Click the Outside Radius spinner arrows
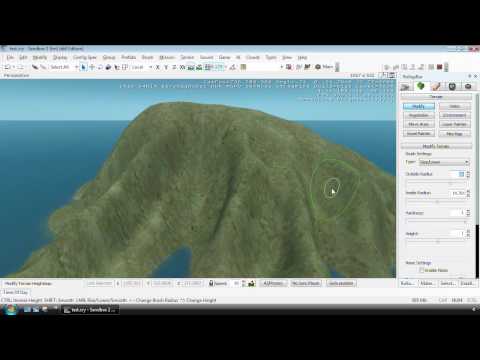The height and width of the screenshot is (360, 480). [x=468, y=174]
